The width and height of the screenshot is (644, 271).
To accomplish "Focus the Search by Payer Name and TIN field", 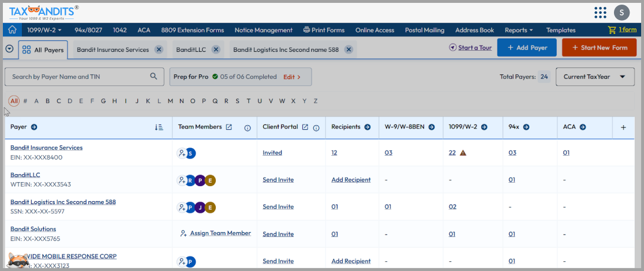I will (84, 77).
